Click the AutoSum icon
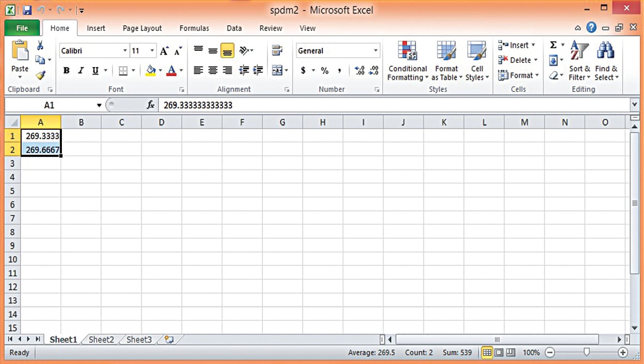This screenshot has height=364, width=644. coord(554,45)
